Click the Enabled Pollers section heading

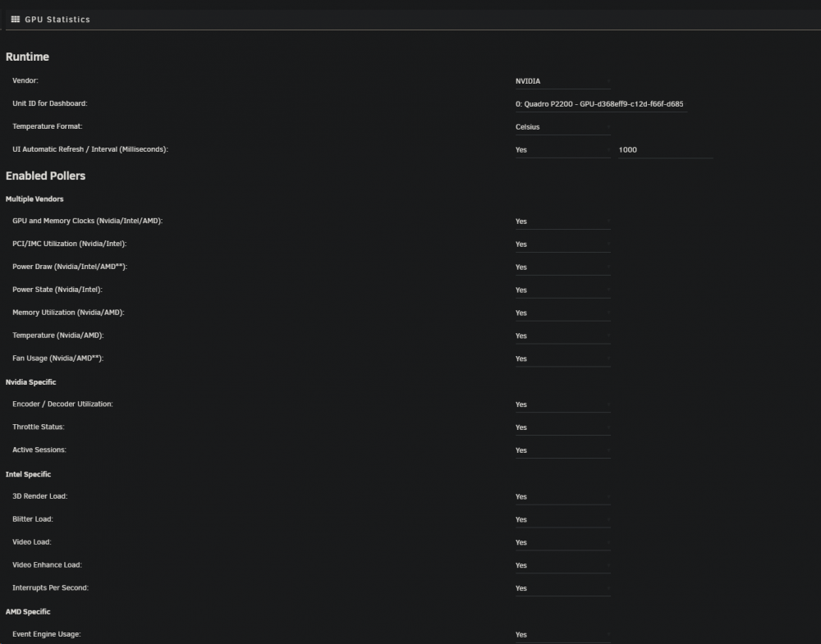tap(45, 176)
